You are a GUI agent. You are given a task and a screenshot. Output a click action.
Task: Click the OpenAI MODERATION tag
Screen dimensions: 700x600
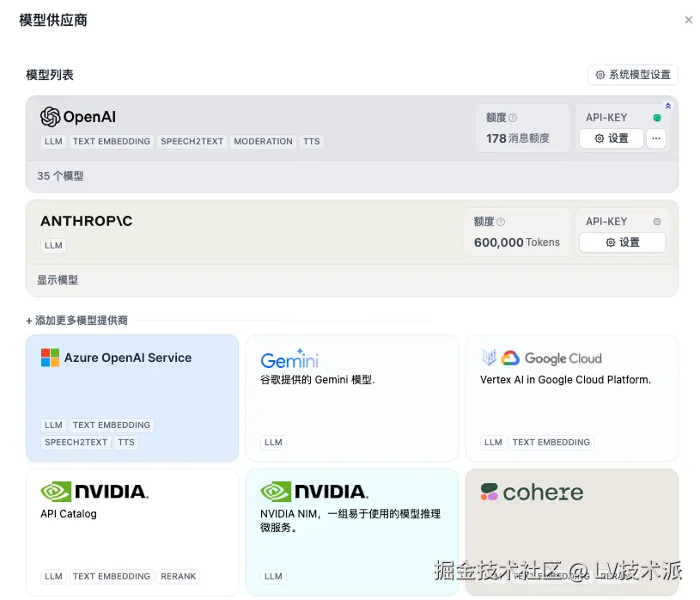[264, 142]
